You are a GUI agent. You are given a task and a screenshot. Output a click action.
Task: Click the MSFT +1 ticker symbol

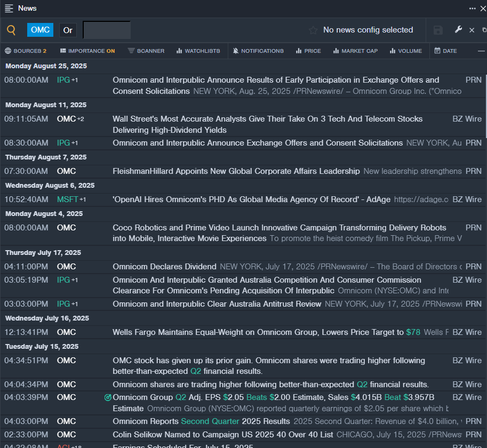[71, 199]
